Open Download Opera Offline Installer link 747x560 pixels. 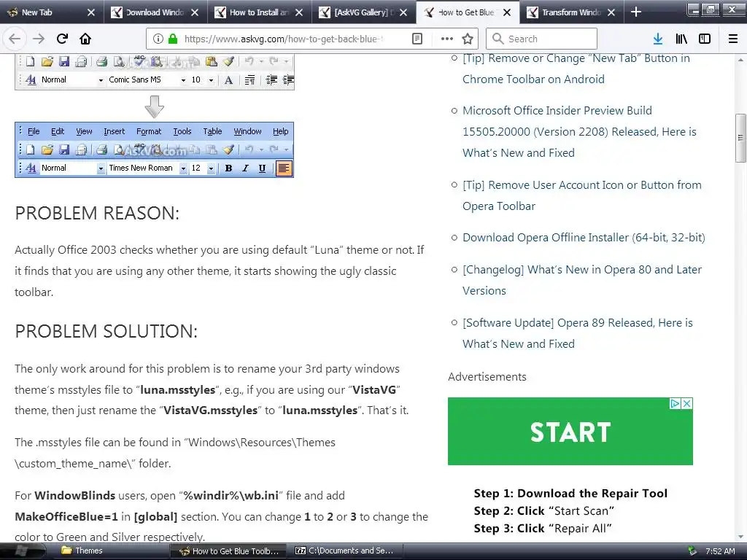tap(584, 237)
